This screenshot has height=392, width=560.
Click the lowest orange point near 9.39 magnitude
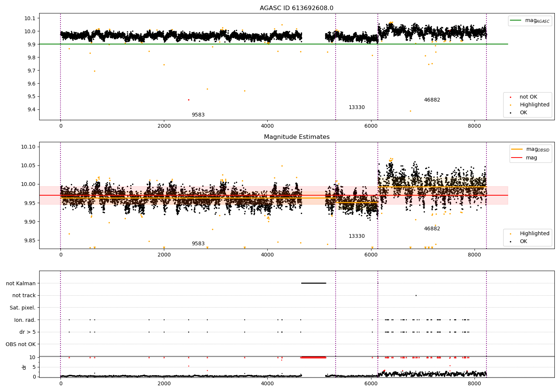coord(410,111)
